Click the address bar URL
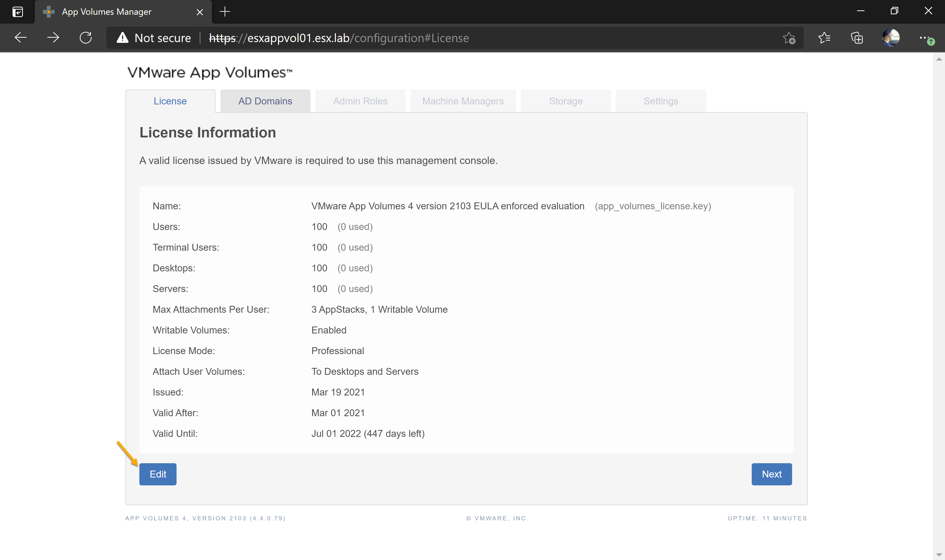 coord(339,38)
